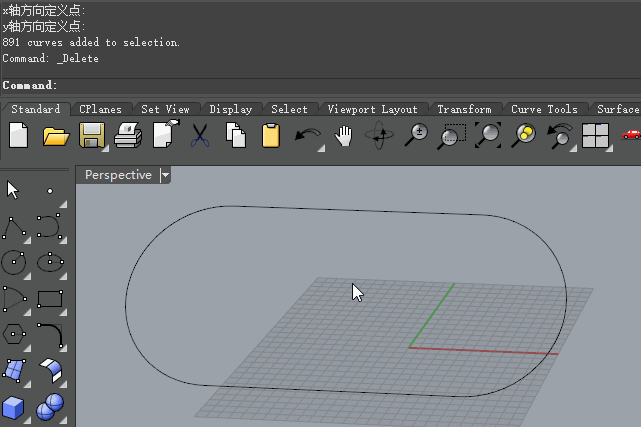Screen dimensions: 641x427
Task: Toggle the four-viewport layout icon
Action: 596,136
